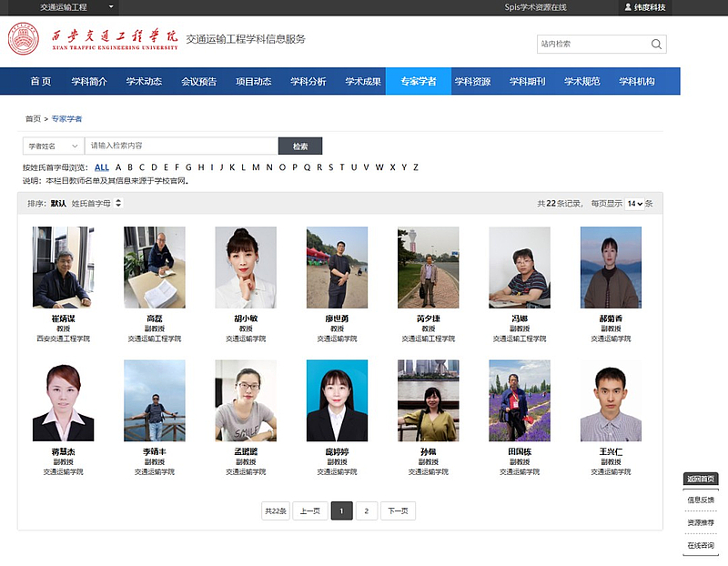Click the 返回首页 floating side button
This screenshot has width=728, height=566.
click(x=701, y=479)
